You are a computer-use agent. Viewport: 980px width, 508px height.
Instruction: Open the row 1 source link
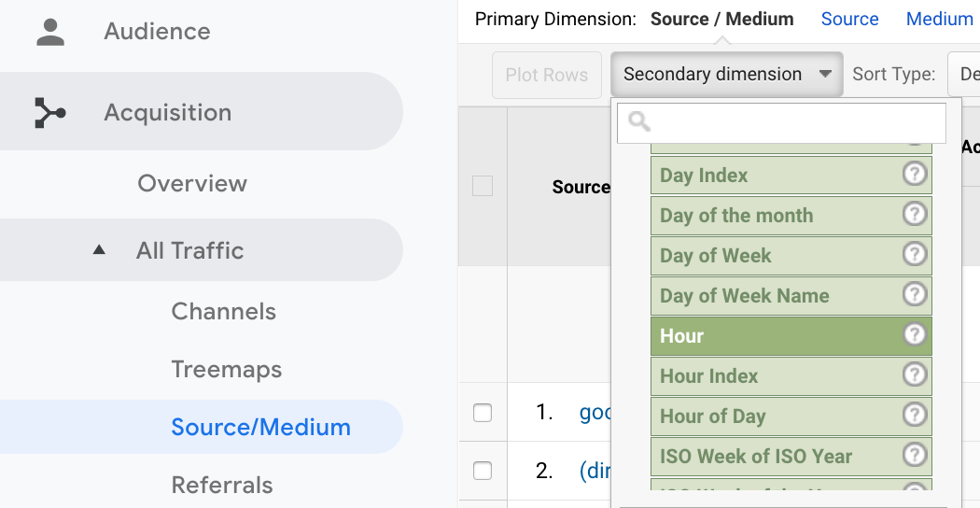[x=595, y=413]
